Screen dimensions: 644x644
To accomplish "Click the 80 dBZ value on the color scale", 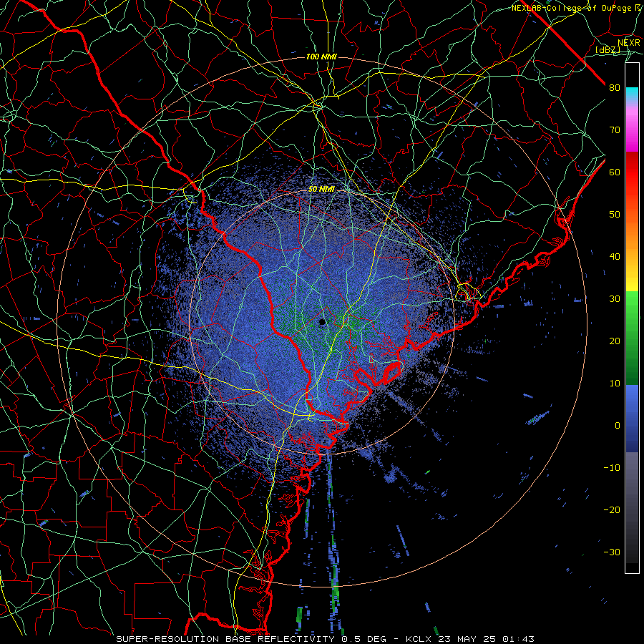I will click(615, 88).
